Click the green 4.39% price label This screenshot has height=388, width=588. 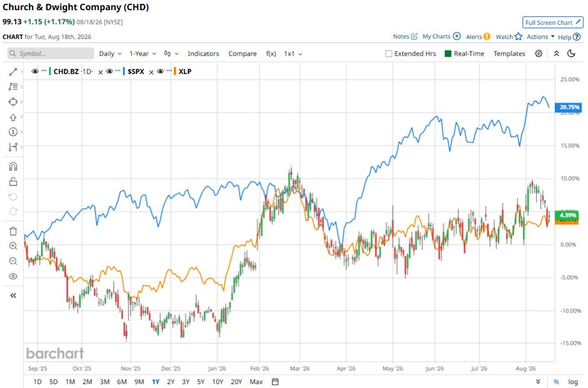tap(567, 215)
